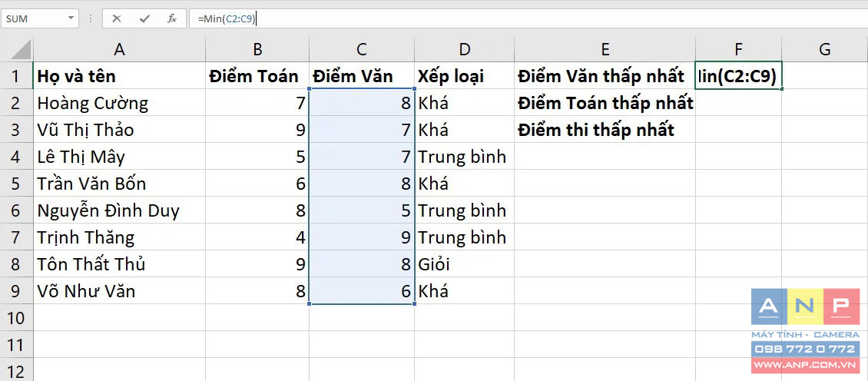The width and height of the screenshot is (868, 381).
Task: Click the Điểm Toán header cell
Action: pyautogui.click(x=253, y=76)
